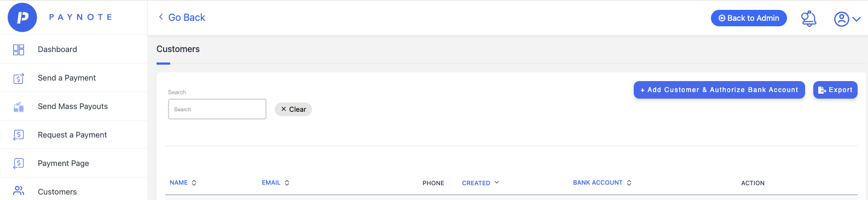Focus the customer Search field
The height and width of the screenshot is (200, 868).
coord(217,109)
